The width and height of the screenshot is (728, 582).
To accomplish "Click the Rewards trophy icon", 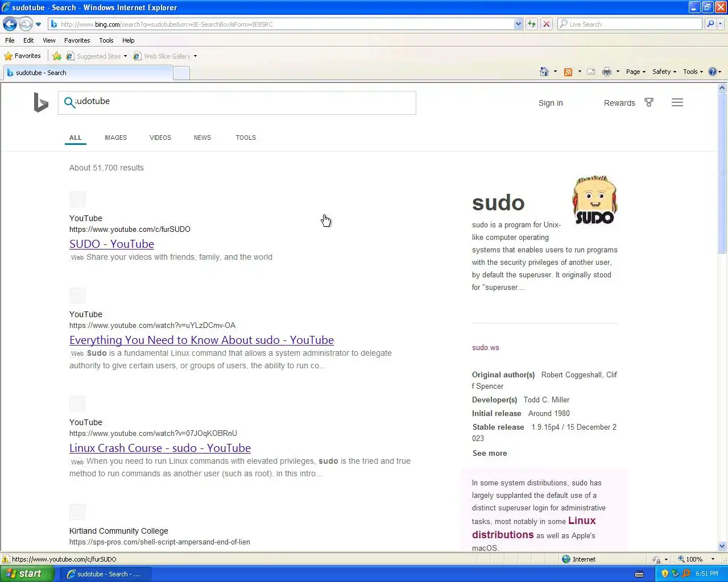I will pos(649,102).
